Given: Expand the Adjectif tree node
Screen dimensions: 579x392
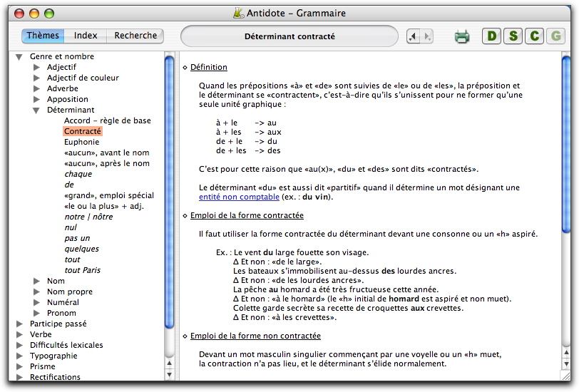Looking at the screenshot, I should click(x=36, y=67).
